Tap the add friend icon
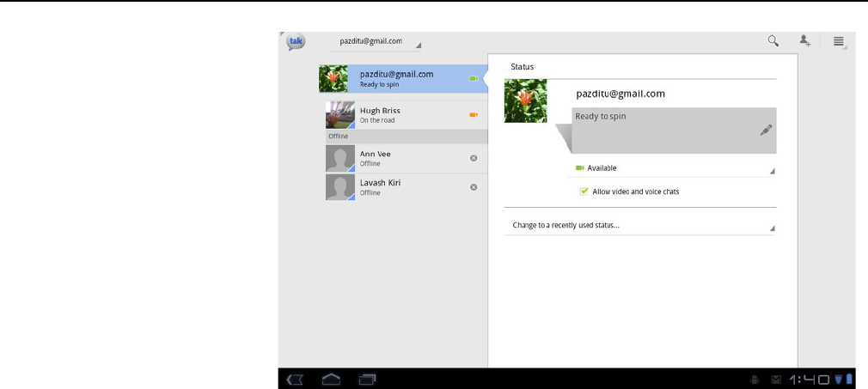The width and height of the screenshot is (868, 389). coord(804,41)
